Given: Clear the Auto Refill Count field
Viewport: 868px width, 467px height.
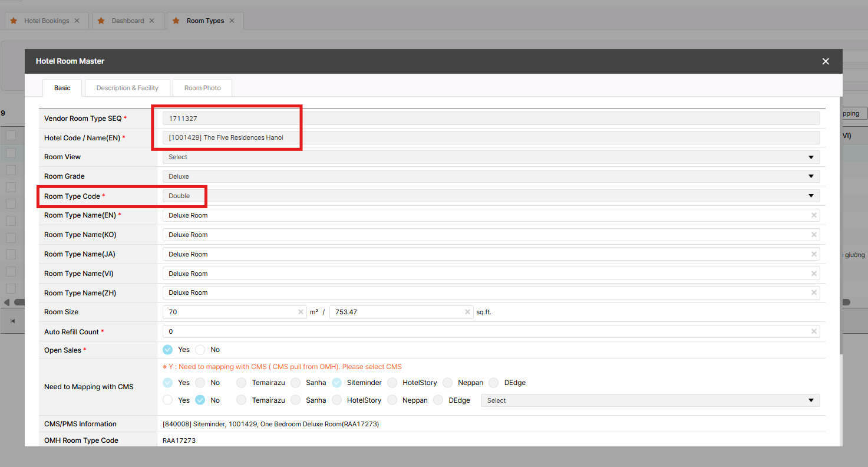Looking at the screenshot, I should 814,331.
